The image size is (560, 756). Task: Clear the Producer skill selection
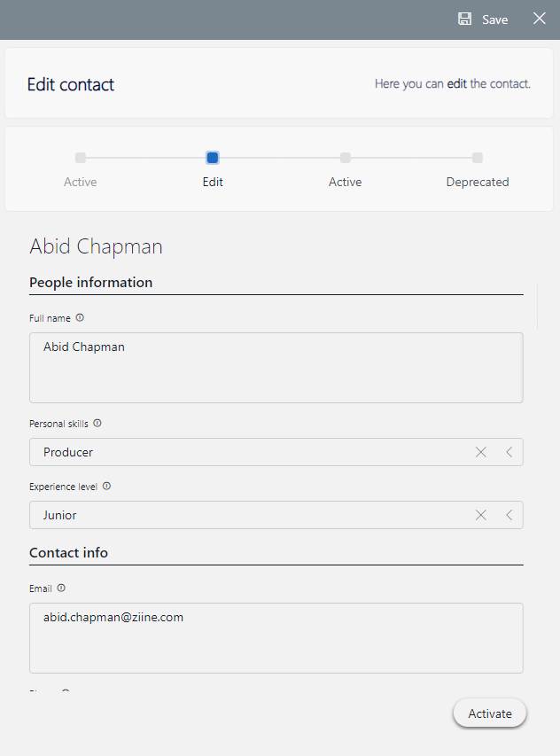[x=481, y=452]
